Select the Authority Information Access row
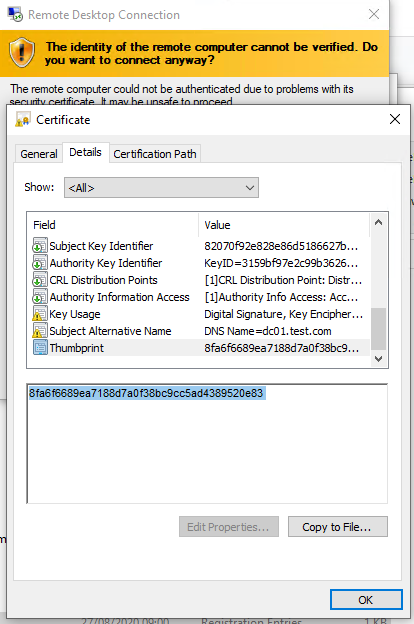Viewport: 414px width, 624px height. tap(199, 297)
